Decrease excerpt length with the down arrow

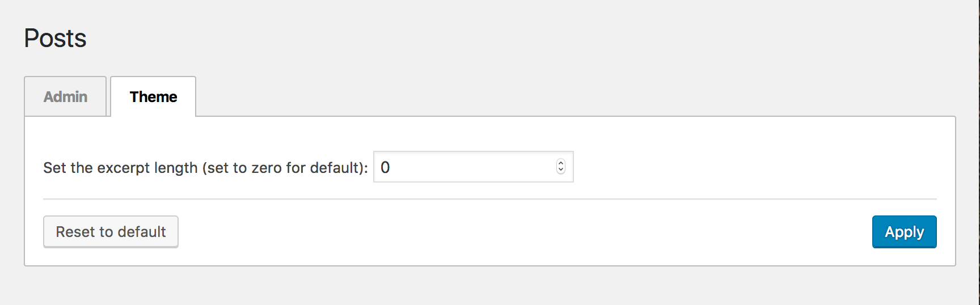[561, 170]
